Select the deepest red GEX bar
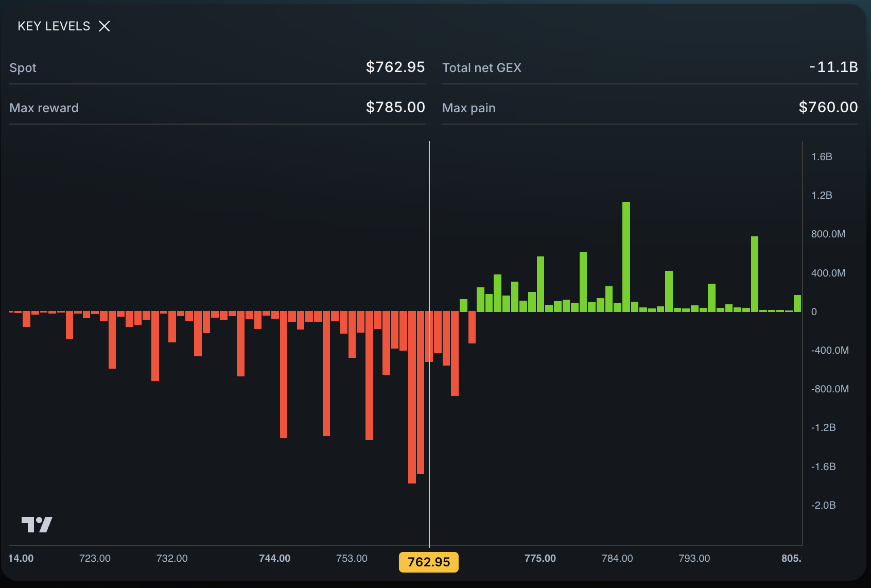Image resolution: width=871 pixels, height=588 pixels. point(412,397)
